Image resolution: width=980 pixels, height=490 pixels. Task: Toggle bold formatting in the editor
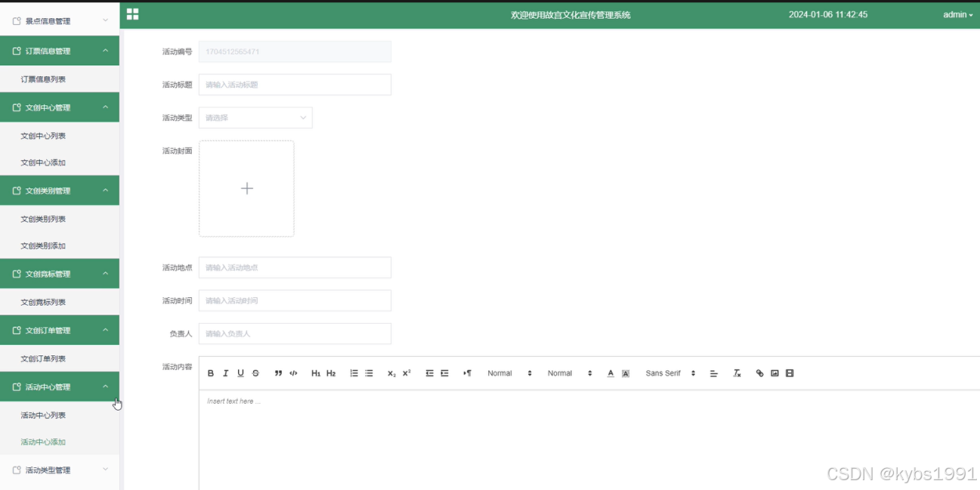pos(211,374)
